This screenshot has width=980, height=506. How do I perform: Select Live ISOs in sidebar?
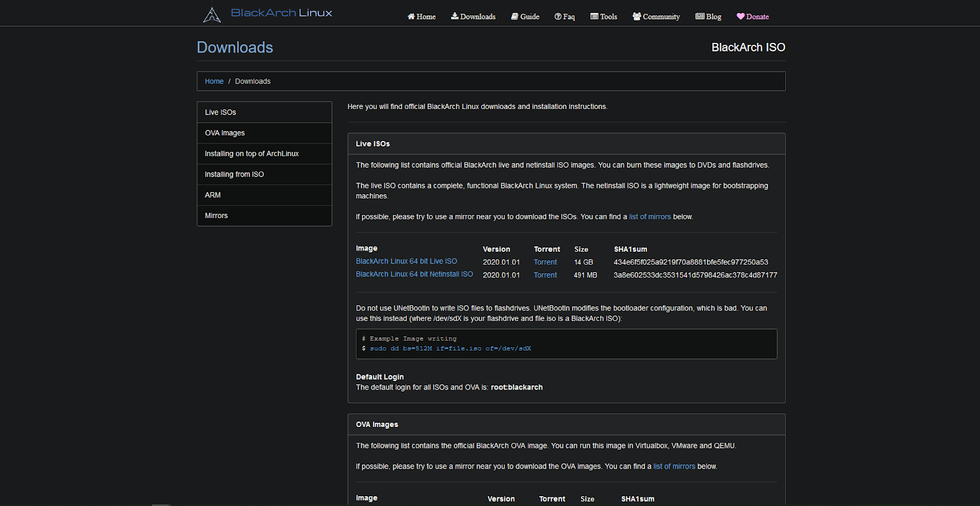265,112
